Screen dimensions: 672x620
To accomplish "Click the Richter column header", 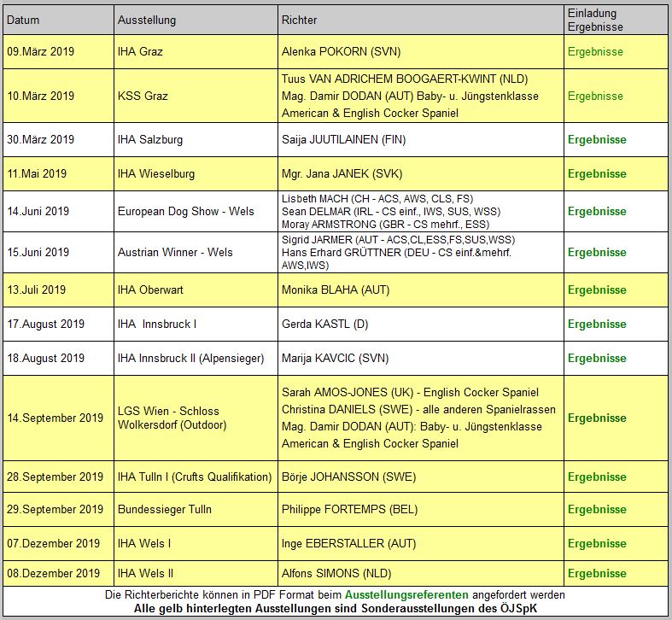I will pyautogui.click(x=299, y=20).
